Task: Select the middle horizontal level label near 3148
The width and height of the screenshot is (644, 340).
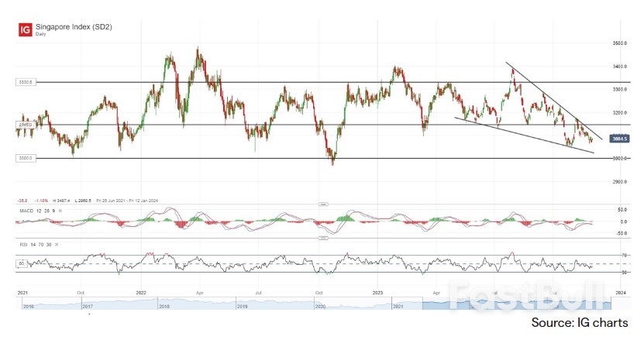Action: (x=26, y=125)
